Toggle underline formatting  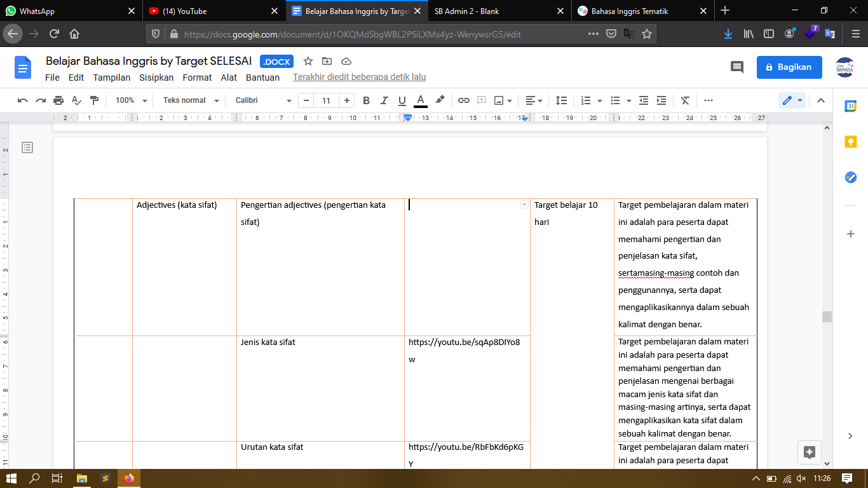(402, 100)
